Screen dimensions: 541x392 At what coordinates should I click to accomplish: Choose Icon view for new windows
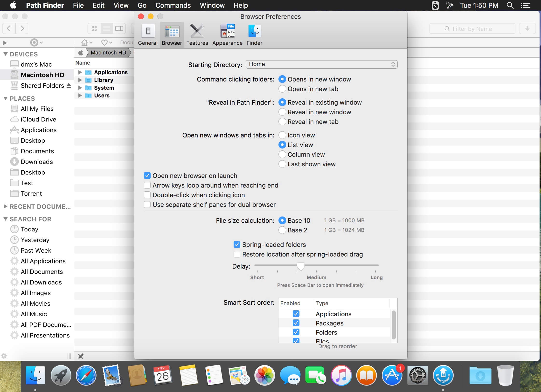click(282, 135)
